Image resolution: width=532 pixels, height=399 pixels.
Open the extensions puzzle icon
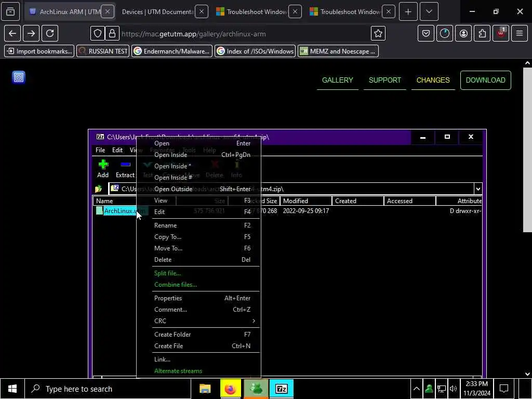click(x=482, y=33)
